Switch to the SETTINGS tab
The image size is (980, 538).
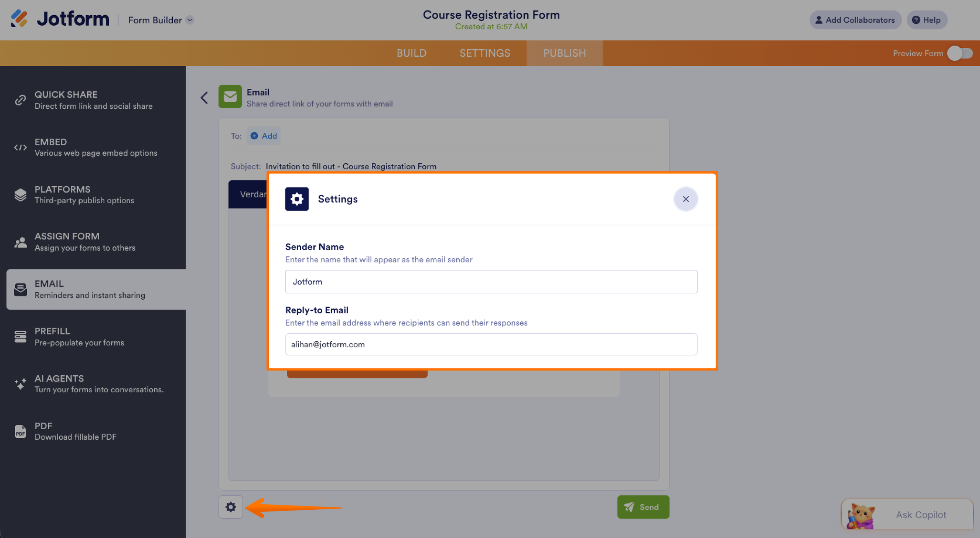(485, 53)
